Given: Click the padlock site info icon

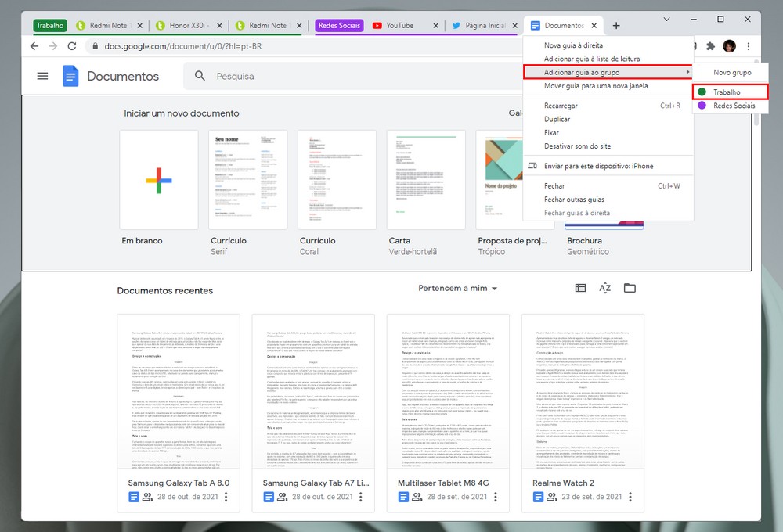Looking at the screenshot, I should click(95, 46).
